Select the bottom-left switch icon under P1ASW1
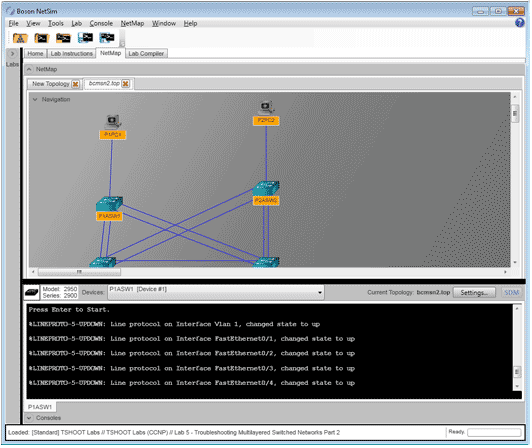The image size is (532, 448). pyautogui.click(x=102, y=262)
